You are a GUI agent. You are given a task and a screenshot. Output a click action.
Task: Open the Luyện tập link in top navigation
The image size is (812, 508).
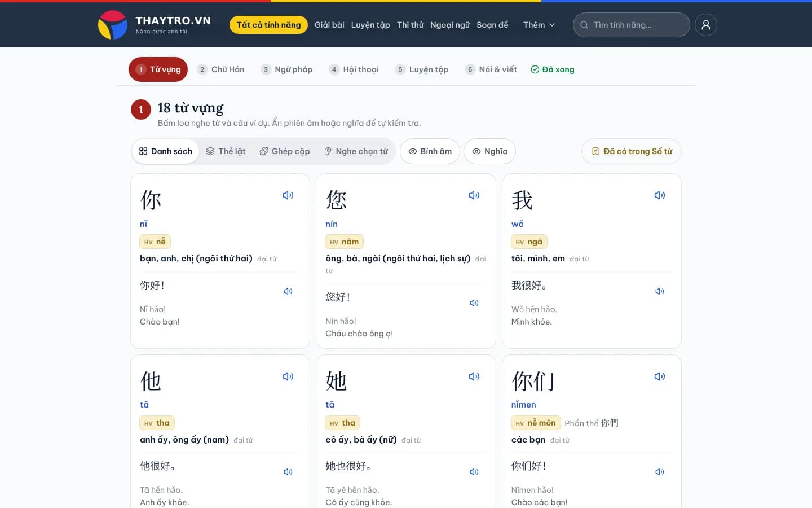tap(370, 25)
